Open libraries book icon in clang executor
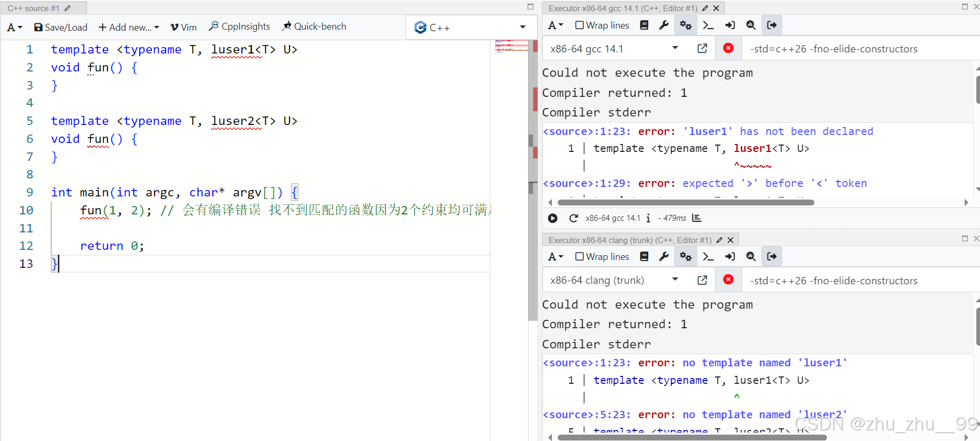 644,257
